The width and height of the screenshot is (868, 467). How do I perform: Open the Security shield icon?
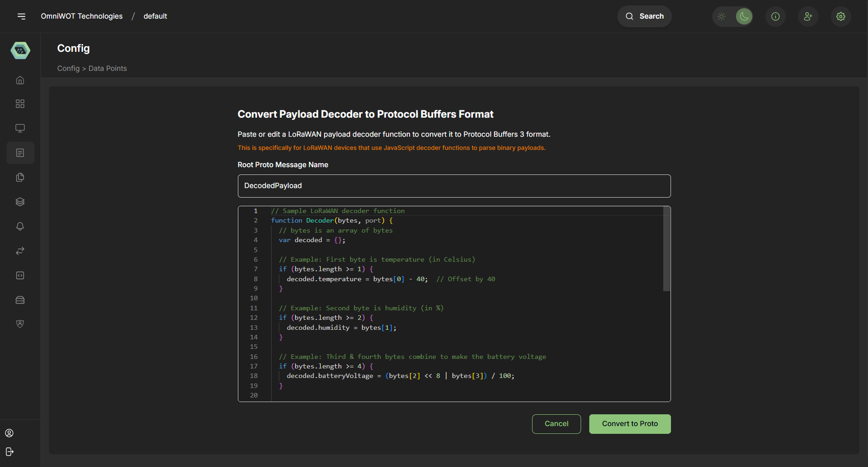(20, 324)
